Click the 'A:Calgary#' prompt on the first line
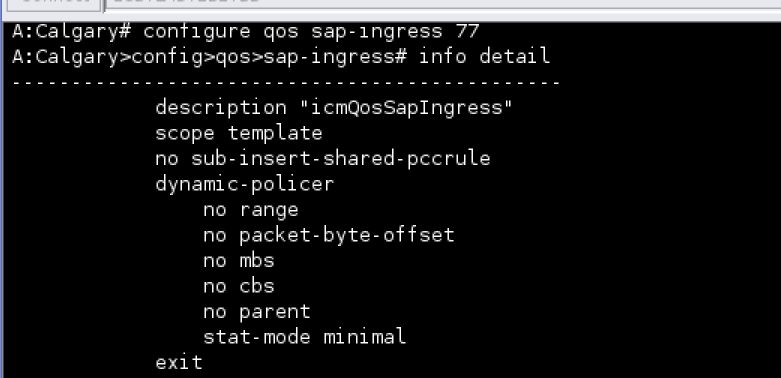The image size is (781, 378). pos(71,32)
